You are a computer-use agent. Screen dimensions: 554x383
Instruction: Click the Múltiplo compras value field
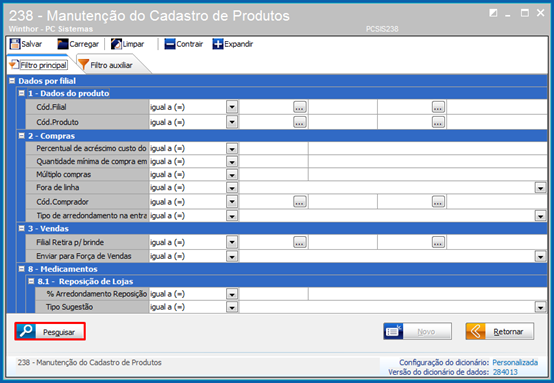click(x=273, y=175)
